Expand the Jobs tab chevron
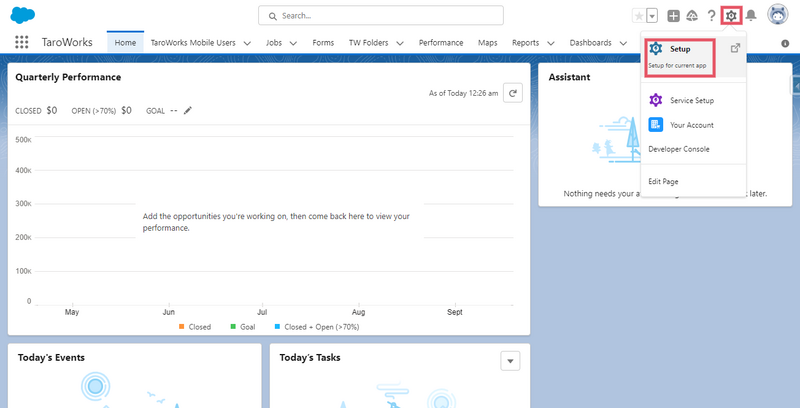Viewport: 800px width, 408px height. [293, 43]
